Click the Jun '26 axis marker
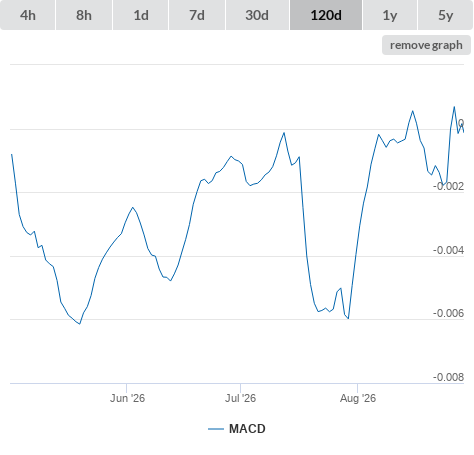Image resolution: width=474 pixels, height=455 pixels. (127, 398)
